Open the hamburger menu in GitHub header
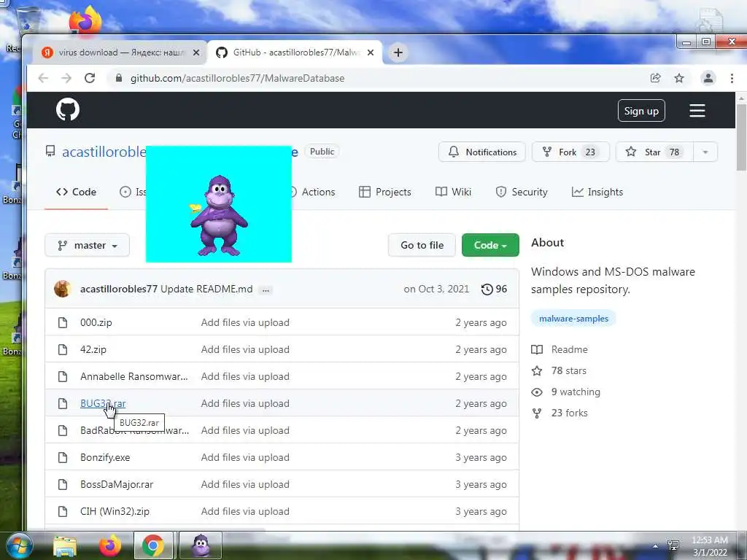Image resolution: width=747 pixels, height=560 pixels. 697,111
